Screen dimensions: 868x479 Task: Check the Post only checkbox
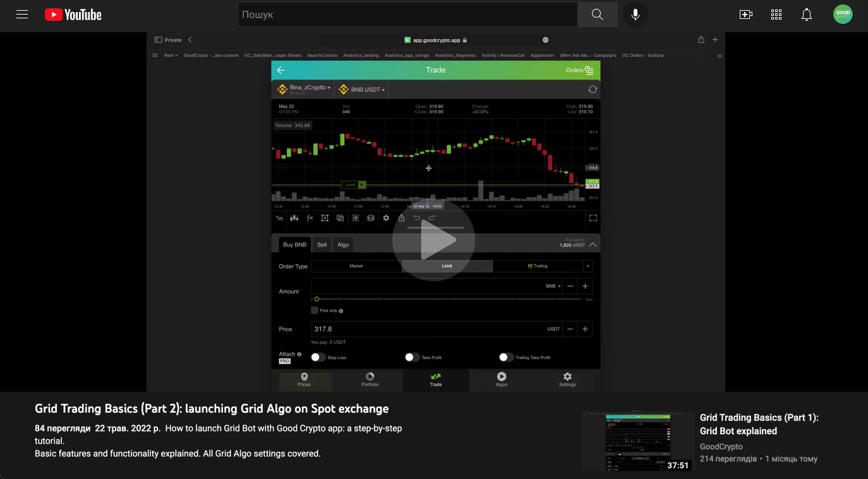click(x=315, y=310)
